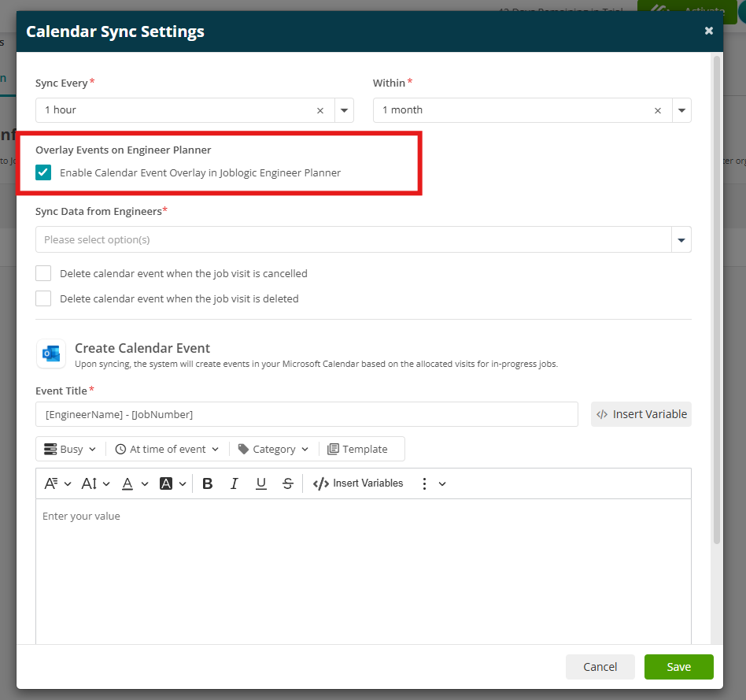The height and width of the screenshot is (700, 746).
Task: Open the more options three-dot menu
Action: [x=424, y=483]
